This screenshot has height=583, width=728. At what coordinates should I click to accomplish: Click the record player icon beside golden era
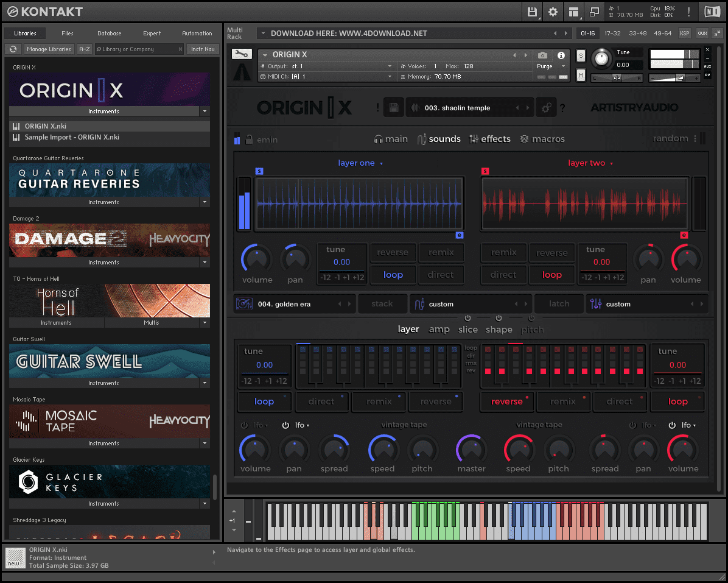coord(244,304)
